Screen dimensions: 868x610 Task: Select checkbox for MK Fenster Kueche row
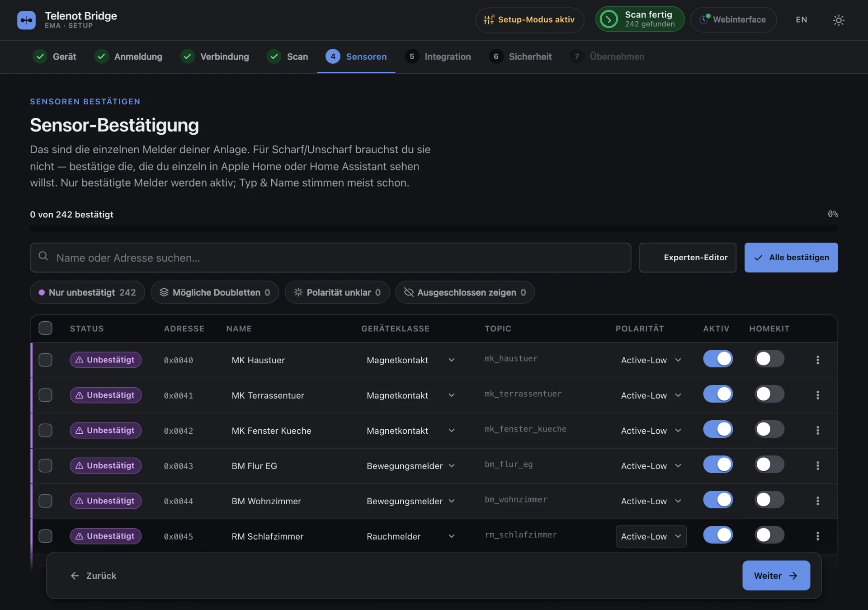45,431
